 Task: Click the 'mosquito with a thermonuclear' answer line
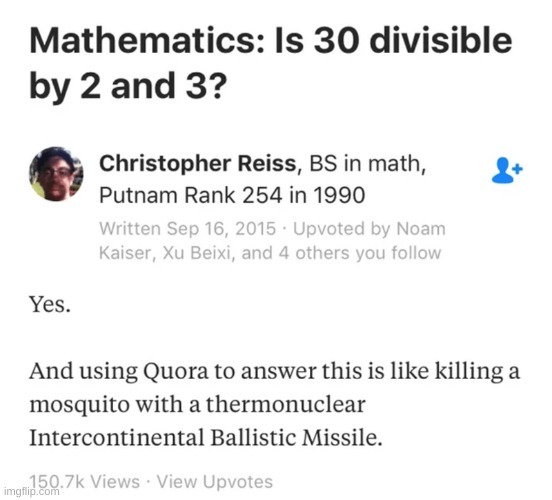(x=197, y=405)
